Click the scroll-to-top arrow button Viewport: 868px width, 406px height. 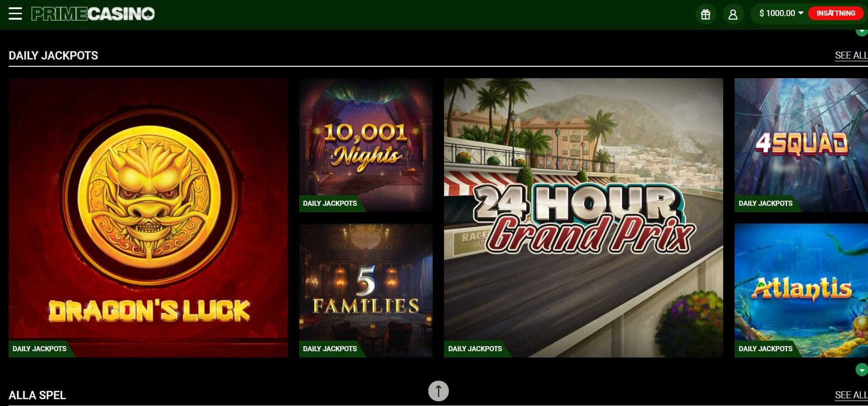pyautogui.click(x=438, y=391)
